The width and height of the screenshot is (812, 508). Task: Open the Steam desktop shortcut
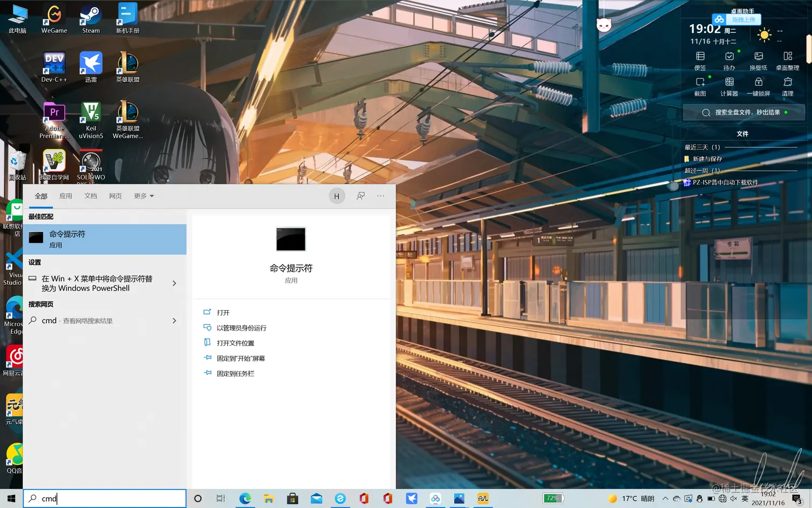point(91,19)
